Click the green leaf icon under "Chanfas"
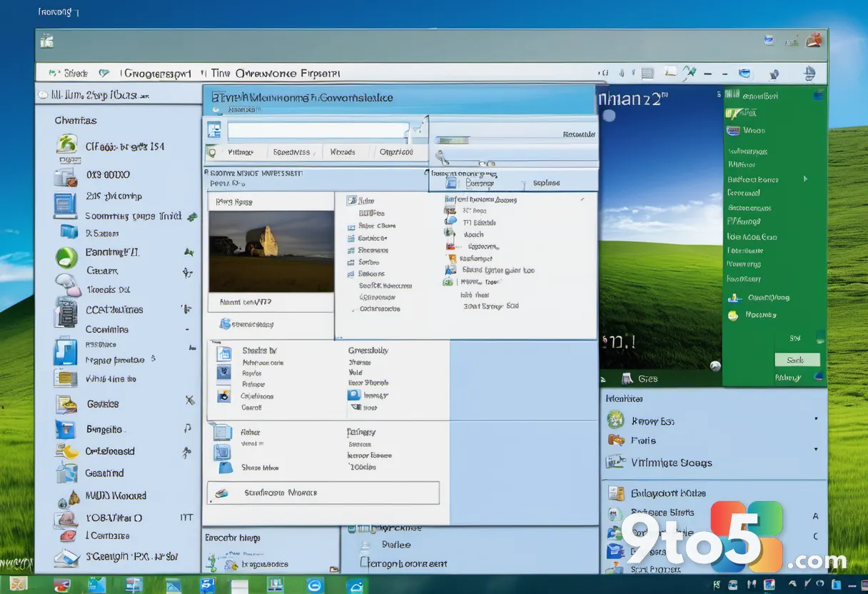The image size is (868, 594). click(x=67, y=144)
